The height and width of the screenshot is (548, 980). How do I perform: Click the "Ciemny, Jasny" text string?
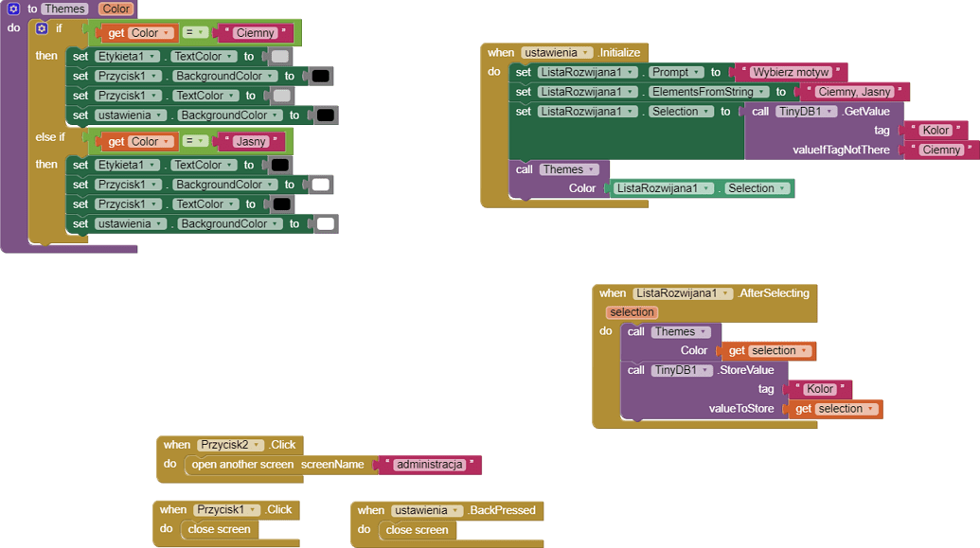pyautogui.click(x=854, y=92)
